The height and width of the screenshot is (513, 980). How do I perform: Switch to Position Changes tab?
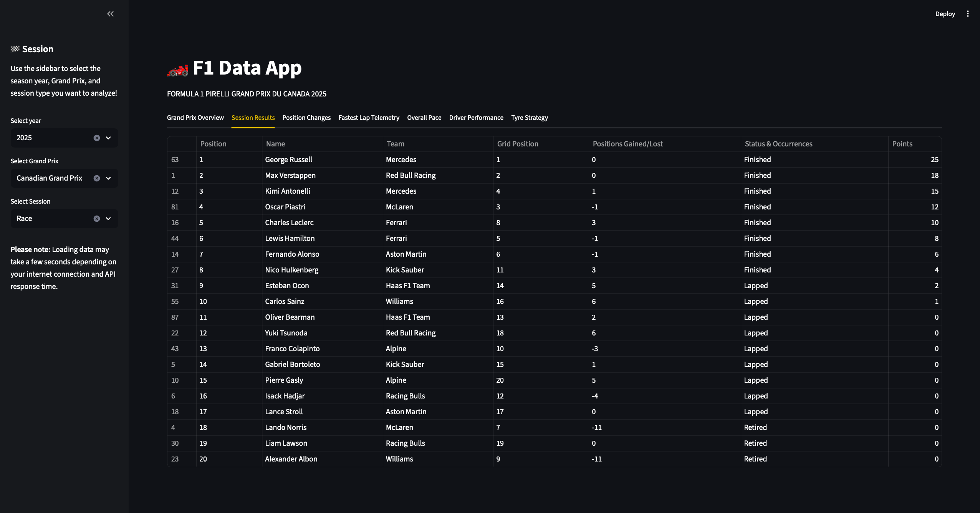tap(306, 118)
